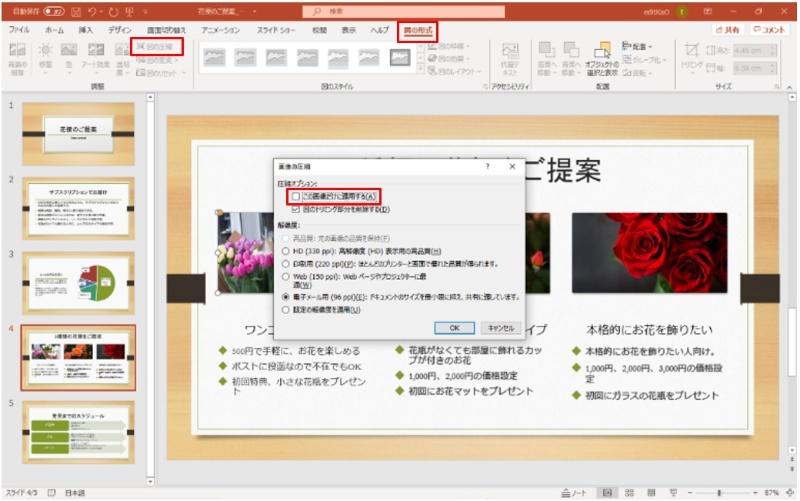Select the last framed picture style in gallery
The width and height of the screenshot is (800, 501).
pyautogui.click(x=399, y=57)
